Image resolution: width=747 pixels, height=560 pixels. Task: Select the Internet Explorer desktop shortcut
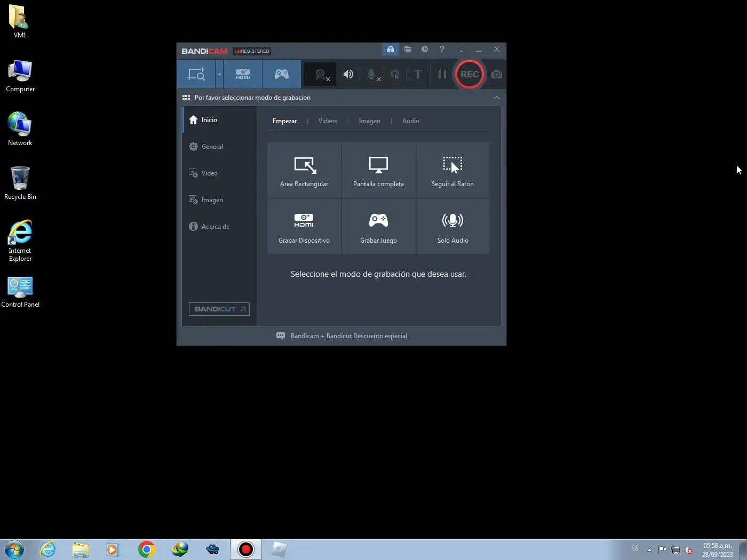pyautogui.click(x=20, y=241)
